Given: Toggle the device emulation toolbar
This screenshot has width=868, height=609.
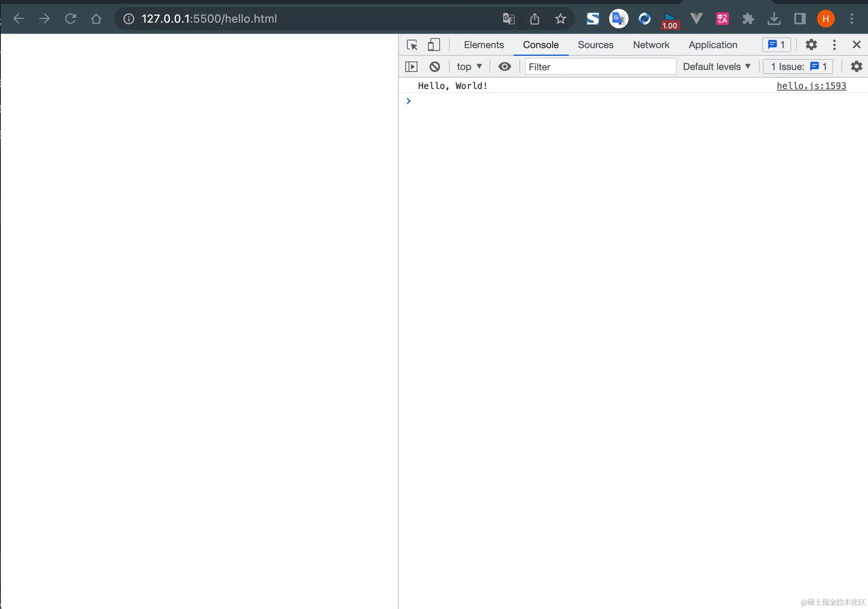Looking at the screenshot, I should pyautogui.click(x=434, y=44).
